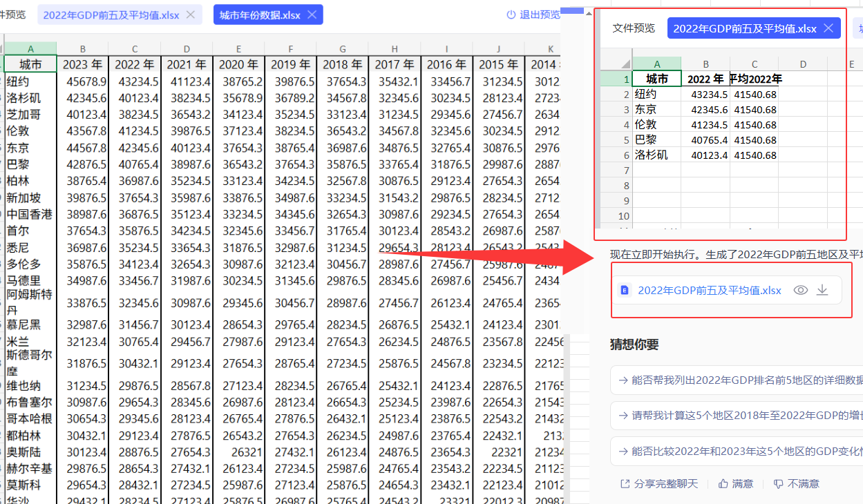Download the generated xlsx file
Viewport: 863px width, 504px height.
pos(822,291)
